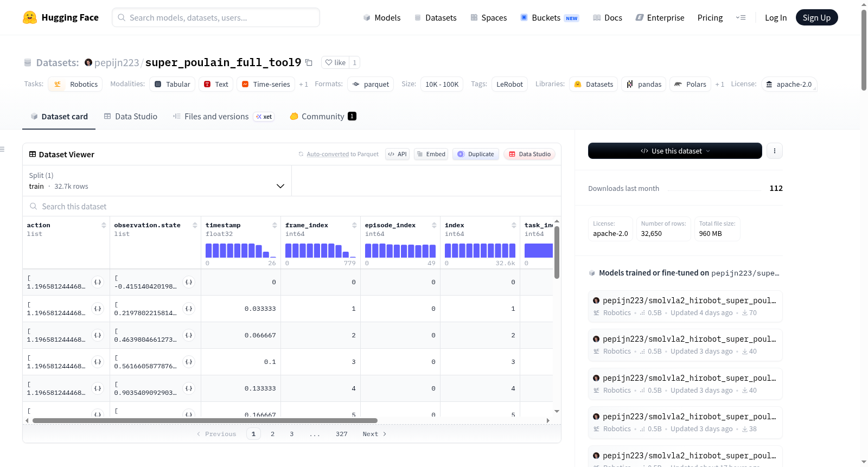Open Enterprise in the top navigation
The height and width of the screenshot is (467, 868).
pos(660,17)
